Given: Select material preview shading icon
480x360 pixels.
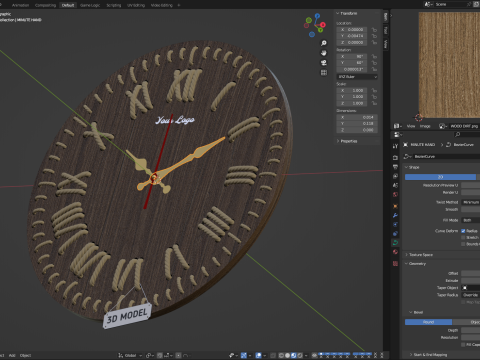Looking at the screenshot, I should [x=294, y=355].
